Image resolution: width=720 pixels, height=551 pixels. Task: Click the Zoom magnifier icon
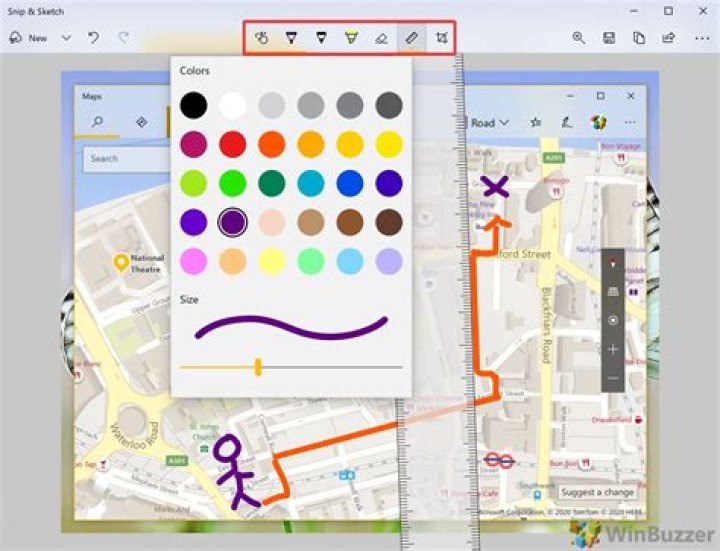pyautogui.click(x=579, y=38)
